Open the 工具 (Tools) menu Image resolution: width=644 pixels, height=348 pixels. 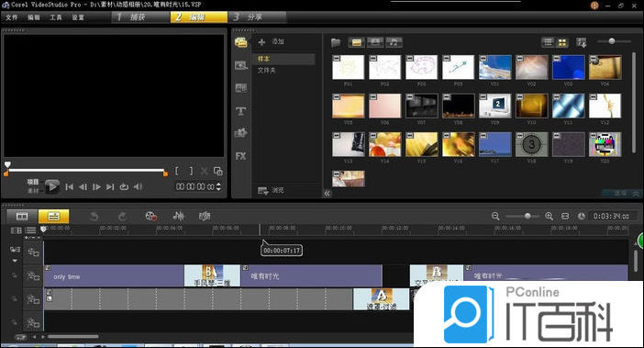56,17
